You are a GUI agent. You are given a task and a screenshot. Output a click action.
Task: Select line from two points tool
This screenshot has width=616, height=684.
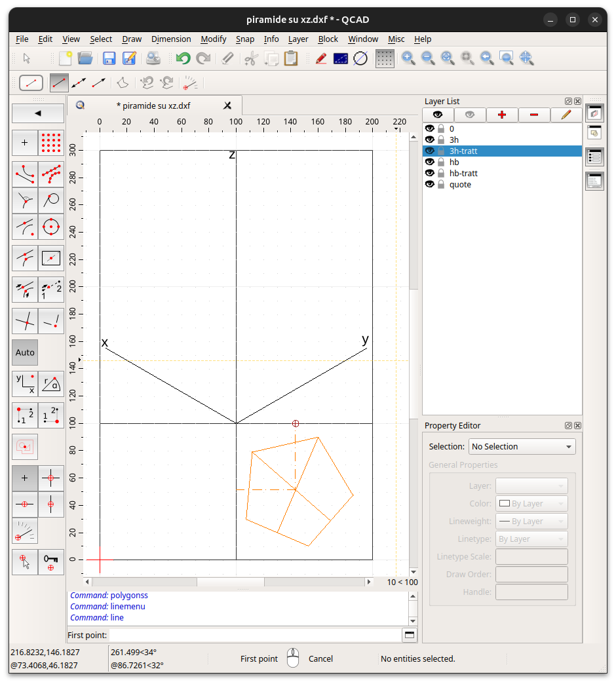pyautogui.click(x=59, y=83)
